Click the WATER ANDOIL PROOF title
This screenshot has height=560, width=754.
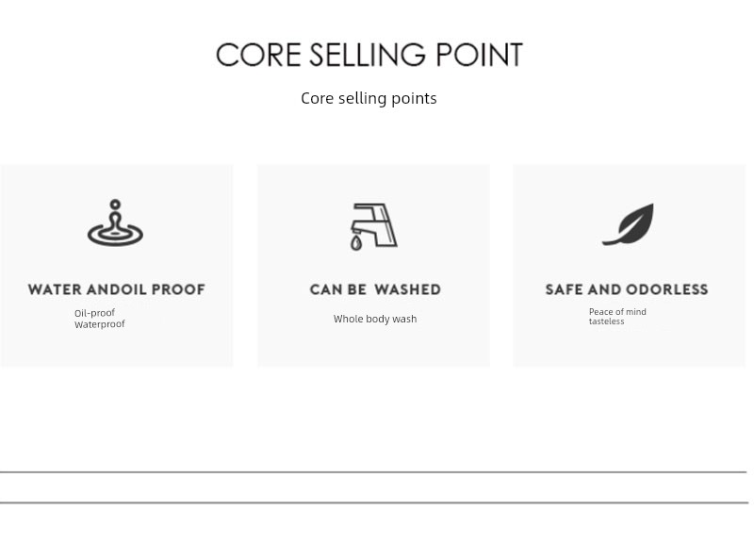tap(117, 289)
